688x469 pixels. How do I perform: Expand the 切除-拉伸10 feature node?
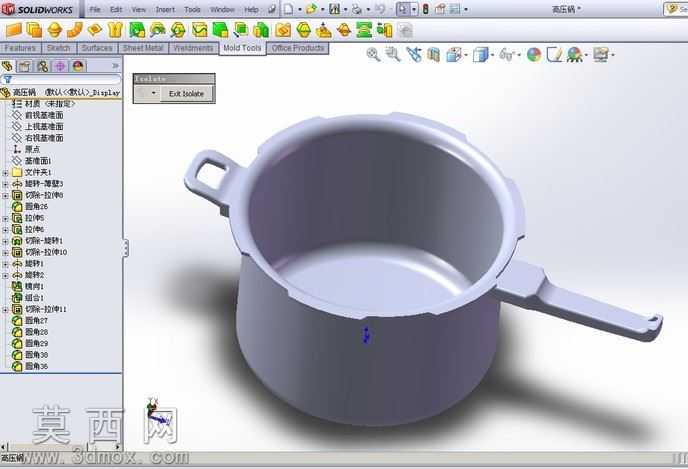pyautogui.click(x=5, y=253)
